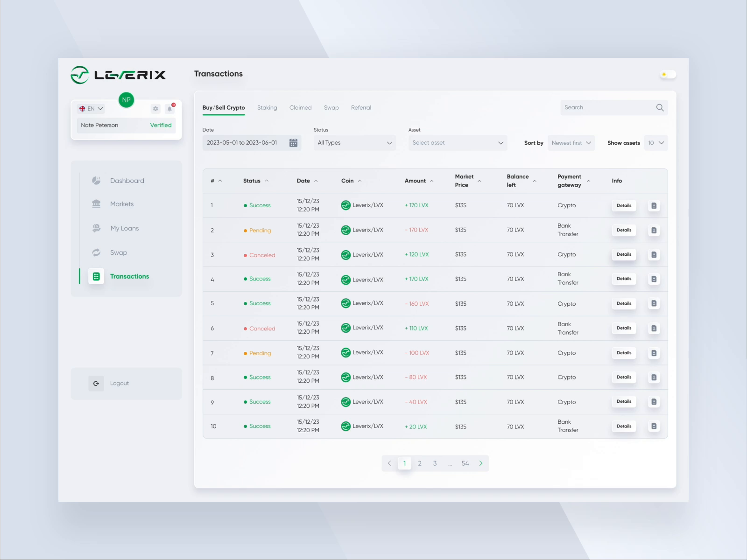Open the EN language dropdown
This screenshot has width=747, height=560.
point(91,109)
